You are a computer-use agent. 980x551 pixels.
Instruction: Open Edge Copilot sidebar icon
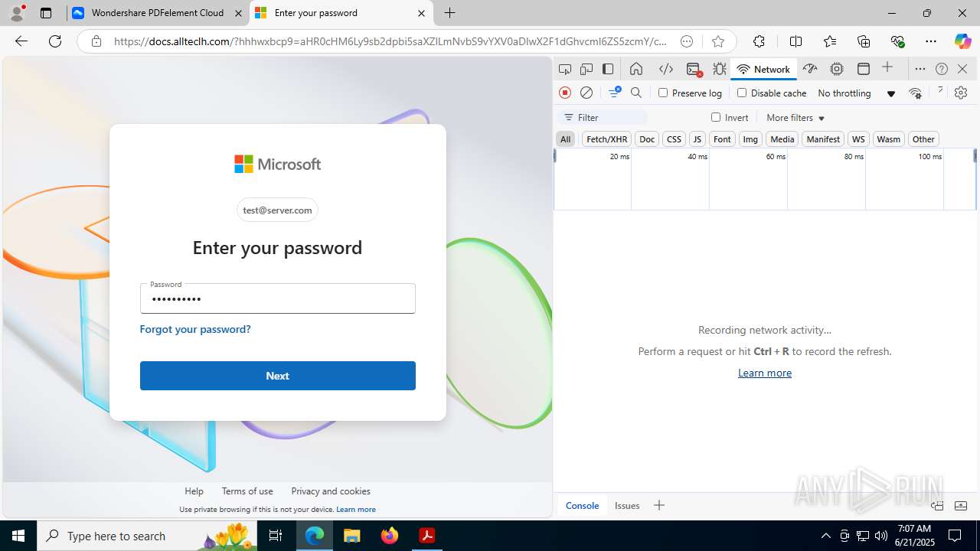click(962, 41)
